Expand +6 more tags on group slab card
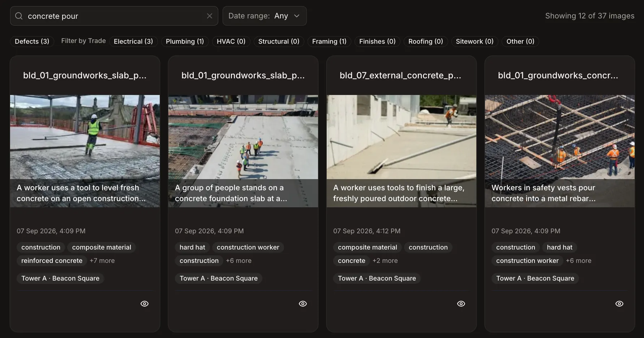Image resolution: width=644 pixels, height=338 pixels. click(x=239, y=261)
